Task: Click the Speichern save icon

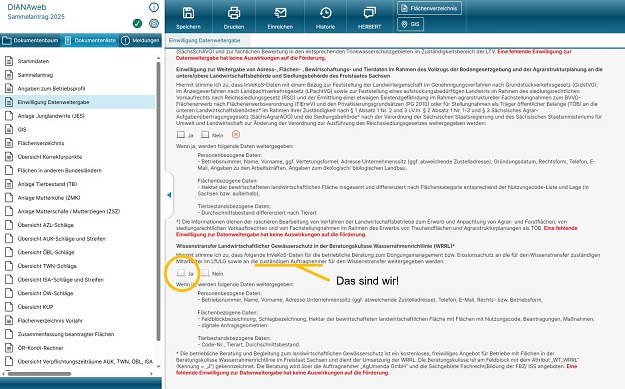Action: (x=188, y=13)
